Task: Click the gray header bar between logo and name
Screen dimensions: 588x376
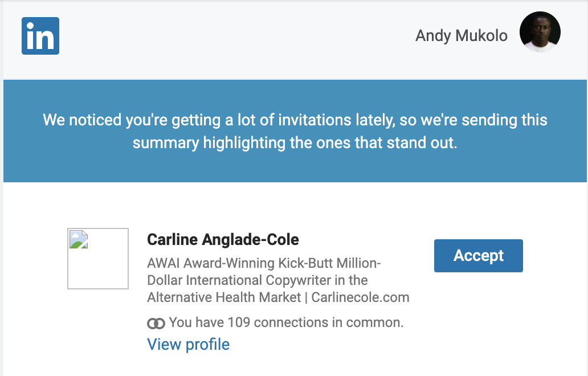Action: point(237,36)
